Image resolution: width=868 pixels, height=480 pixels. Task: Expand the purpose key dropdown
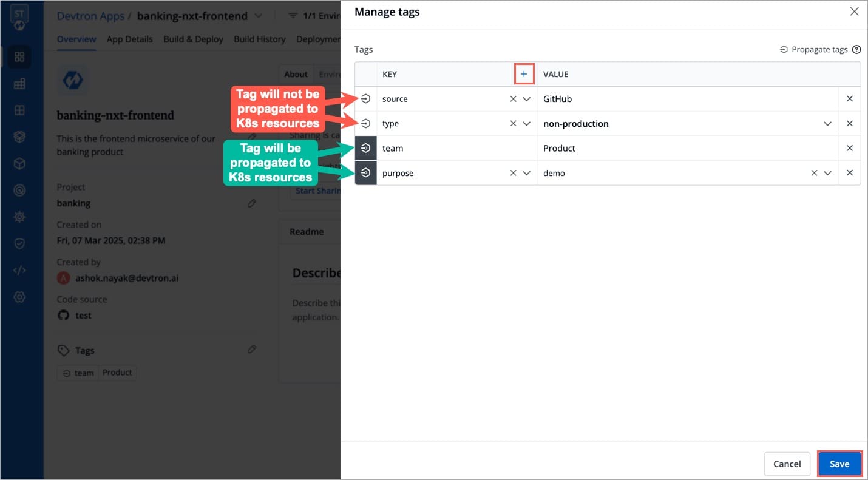click(527, 173)
